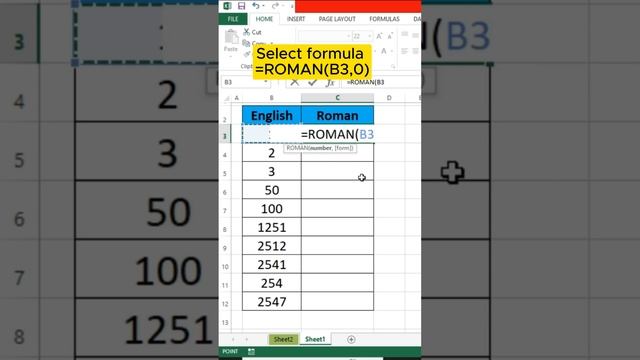Click the Copy icon in Clipboard group
Screen dimensions: 640x360
click(246, 43)
